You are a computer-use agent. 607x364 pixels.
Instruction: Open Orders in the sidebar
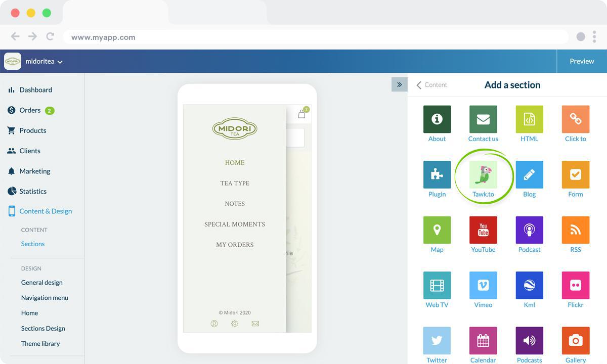pyautogui.click(x=30, y=110)
